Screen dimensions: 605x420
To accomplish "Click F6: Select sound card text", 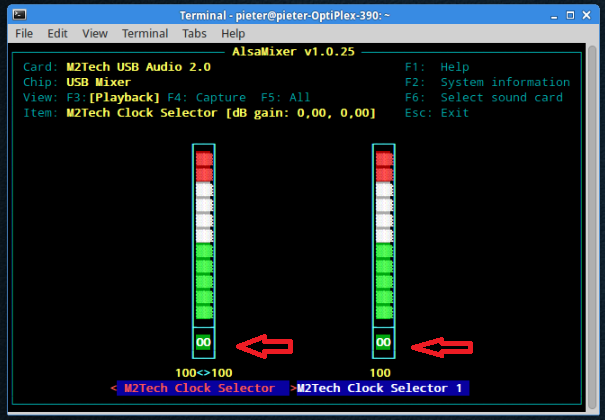I will click(x=483, y=98).
